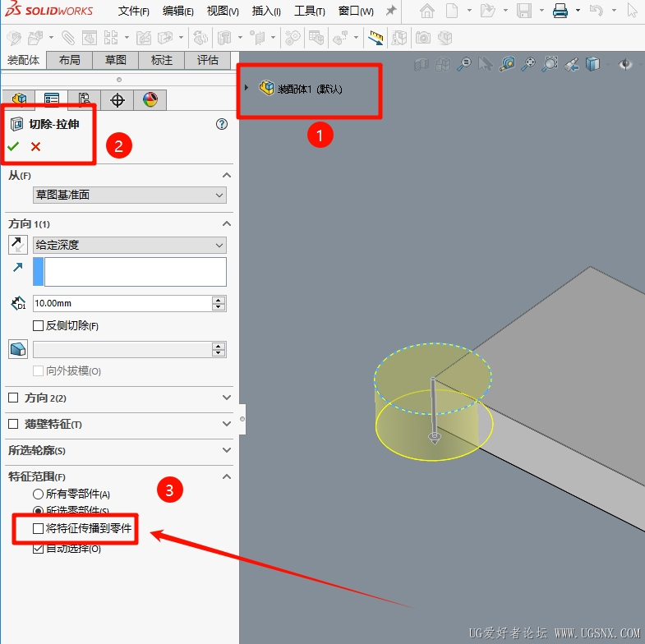Select the 标注 command tab
The image size is (645, 644).
[162, 61]
